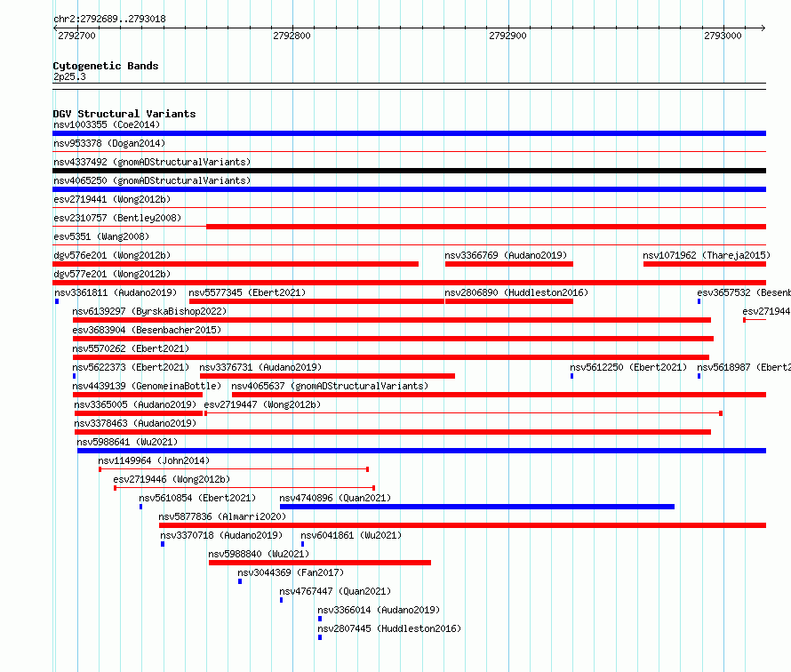Click the esv3657532 label
Image resolution: width=791 pixels, height=672 pixels.
click(x=744, y=292)
